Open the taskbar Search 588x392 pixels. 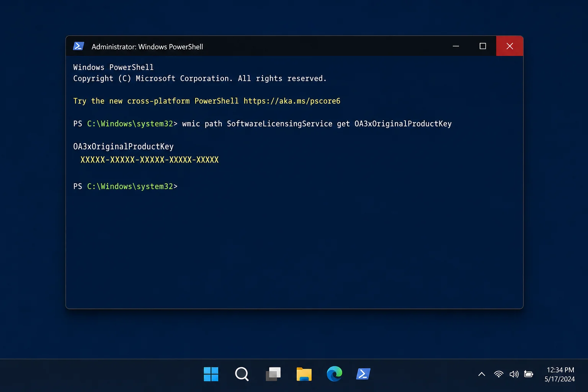242,374
